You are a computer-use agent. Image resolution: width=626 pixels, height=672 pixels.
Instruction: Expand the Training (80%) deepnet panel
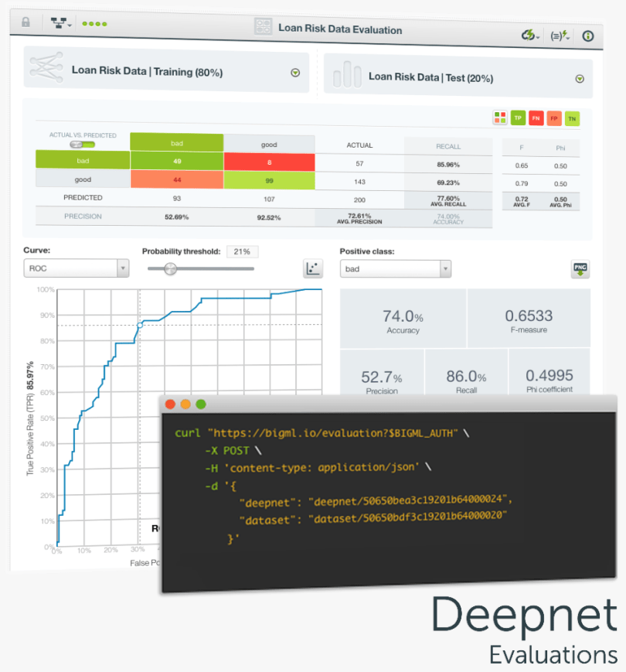point(295,73)
